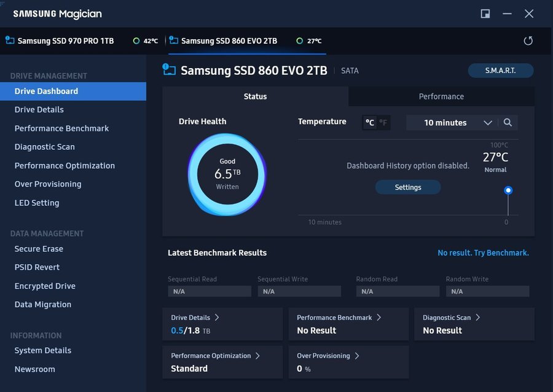553x392 pixels.
Task: Click the green status circle showing 42°C
Action: (136, 41)
